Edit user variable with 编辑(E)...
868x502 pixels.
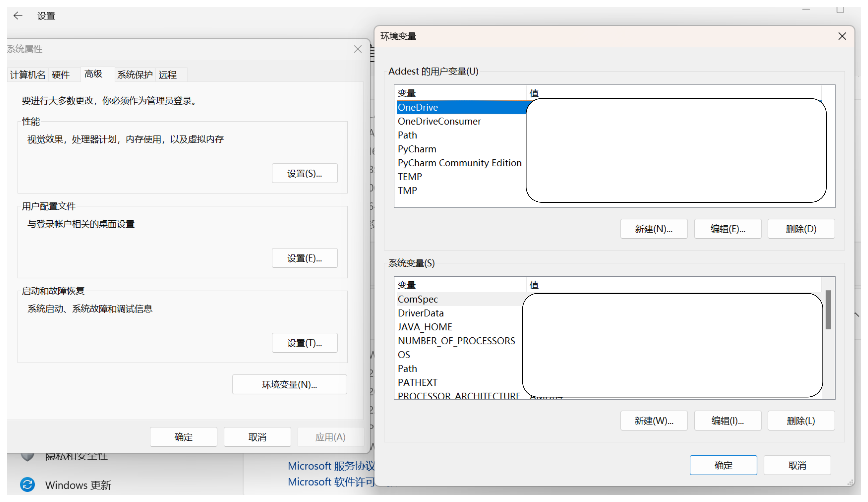tap(727, 229)
